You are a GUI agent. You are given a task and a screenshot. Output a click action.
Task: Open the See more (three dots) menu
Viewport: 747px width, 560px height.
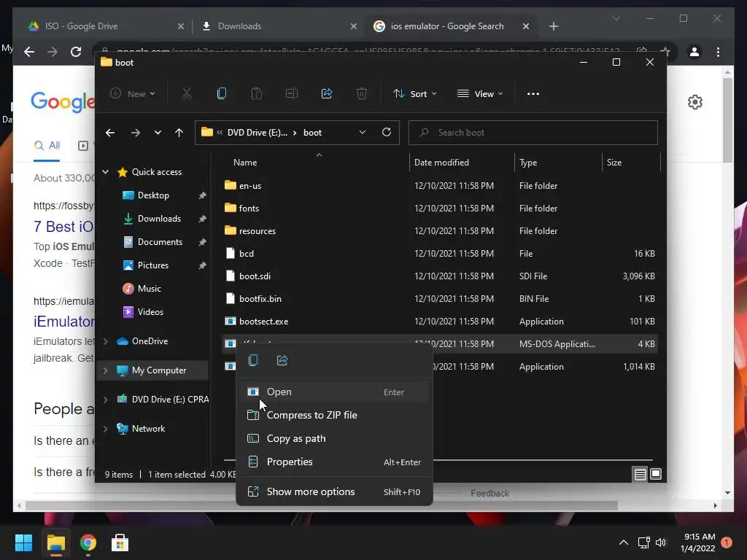coord(533,94)
